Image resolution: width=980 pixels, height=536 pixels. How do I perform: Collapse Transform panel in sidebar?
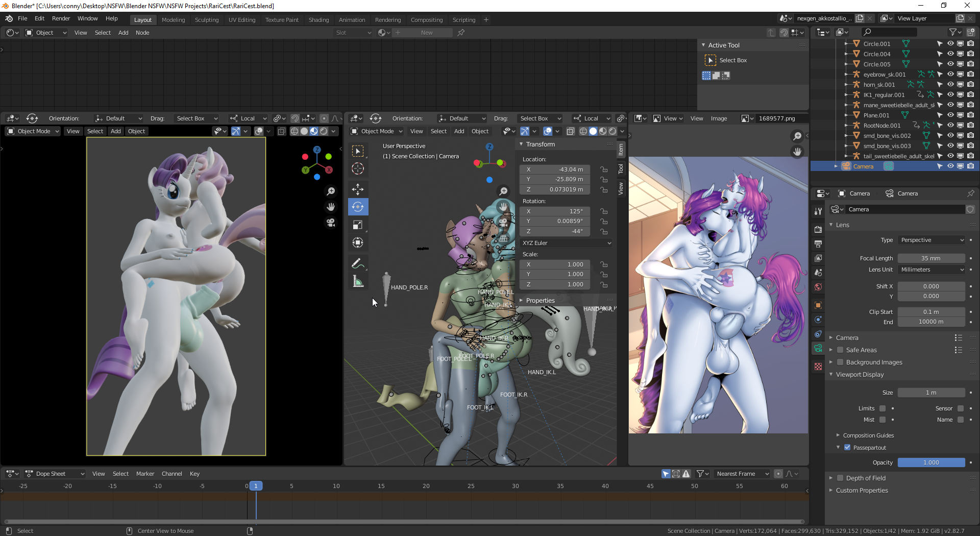(x=540, y=144)
